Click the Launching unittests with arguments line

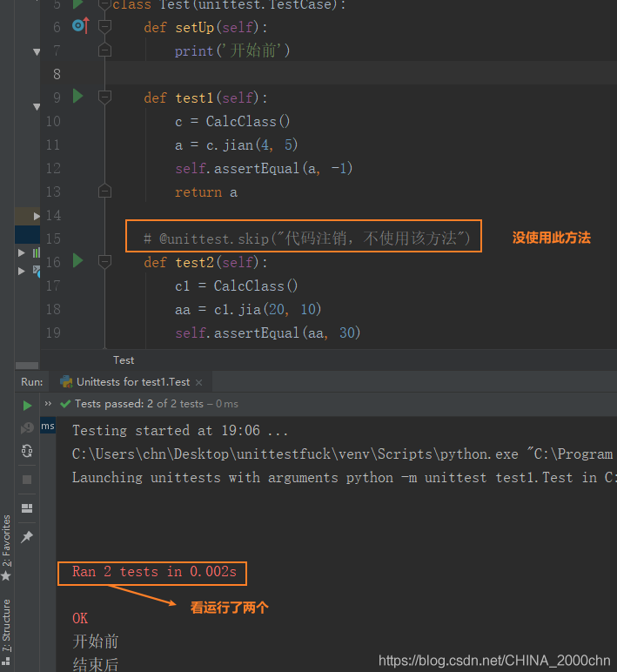(x=344, y=477)
